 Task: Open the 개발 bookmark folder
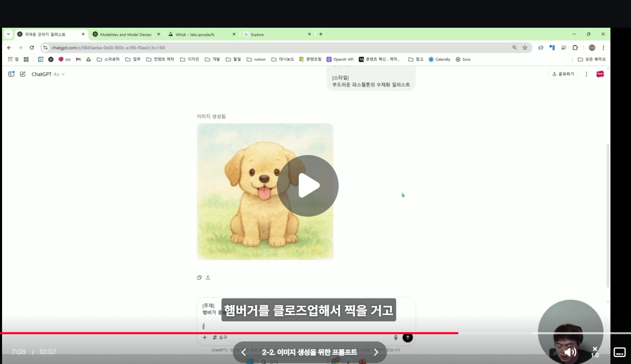pos(212,59)
